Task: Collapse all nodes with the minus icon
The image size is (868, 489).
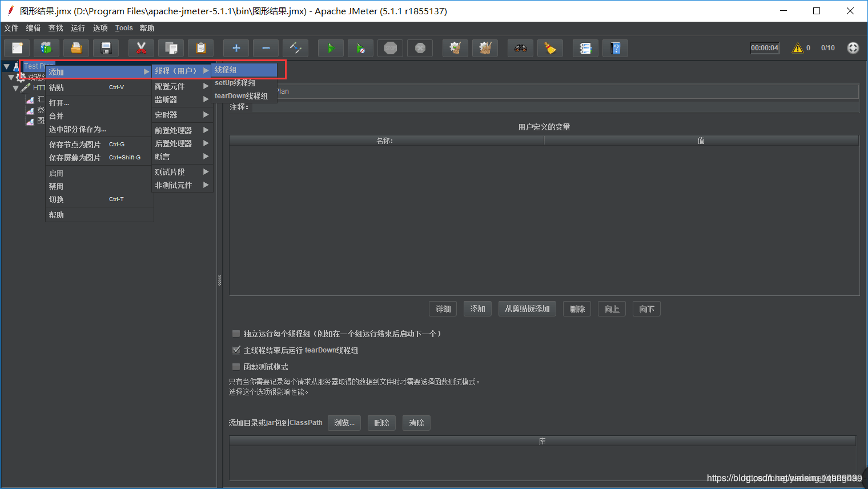Action: pyautogui.click(x=266, y=48)
